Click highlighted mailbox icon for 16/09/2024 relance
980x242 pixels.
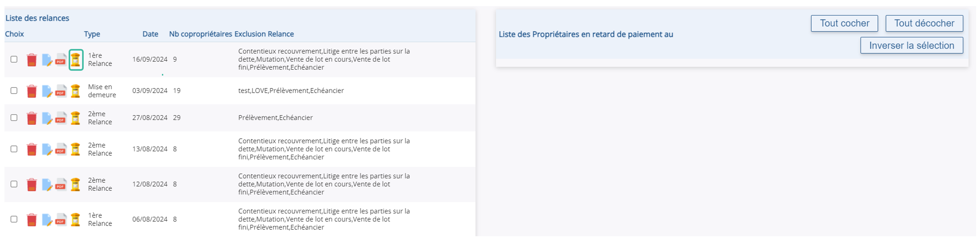tap(76, 60)
